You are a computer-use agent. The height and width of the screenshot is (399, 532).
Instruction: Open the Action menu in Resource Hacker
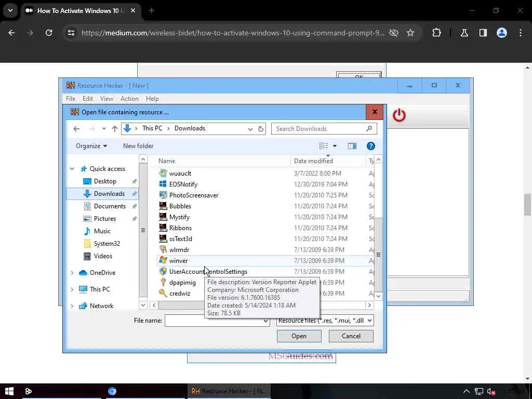[x=129, y=99]
